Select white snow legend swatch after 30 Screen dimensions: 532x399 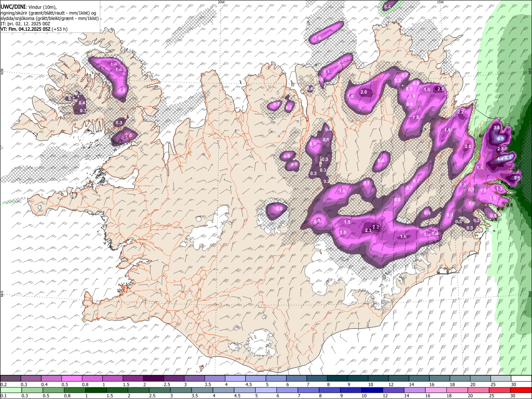click(x=521, y=378)
